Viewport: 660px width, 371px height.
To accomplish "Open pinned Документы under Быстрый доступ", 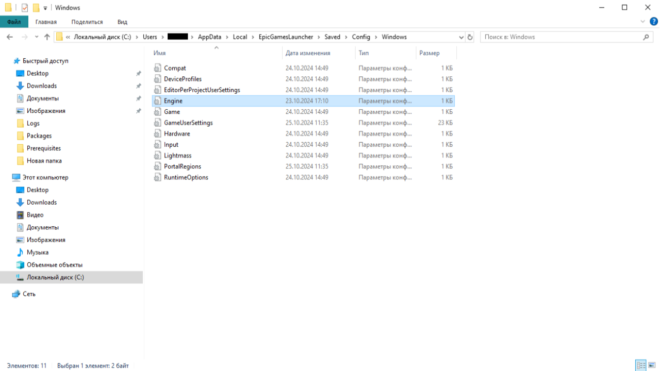I will coord(43,98).
